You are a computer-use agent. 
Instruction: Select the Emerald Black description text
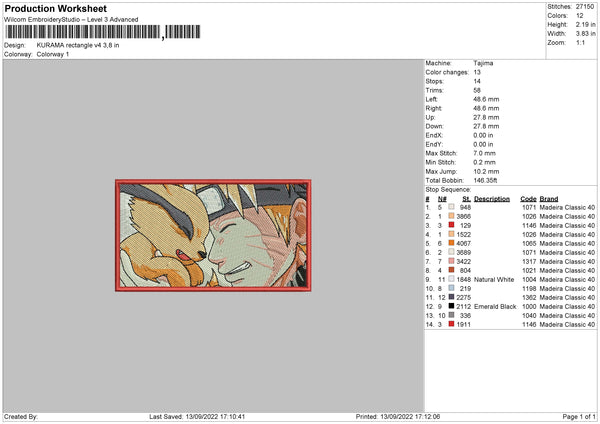click(495, 307)
